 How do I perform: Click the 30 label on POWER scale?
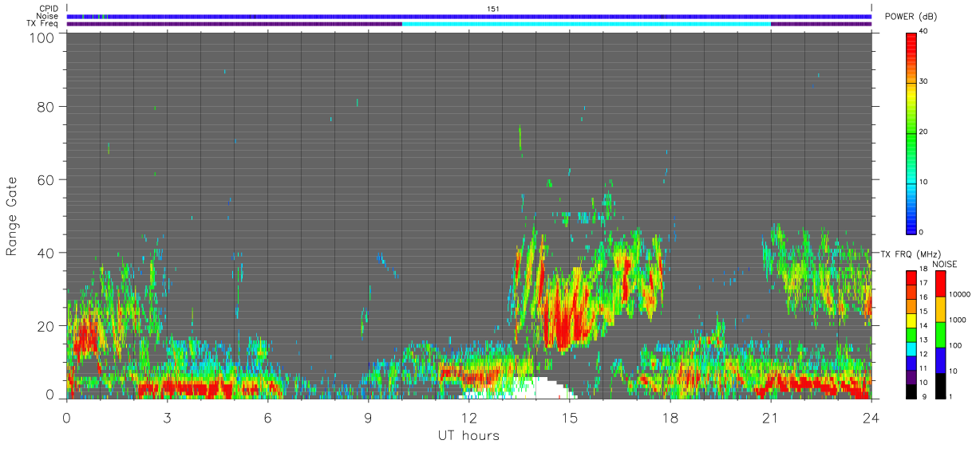pos(924,82)
